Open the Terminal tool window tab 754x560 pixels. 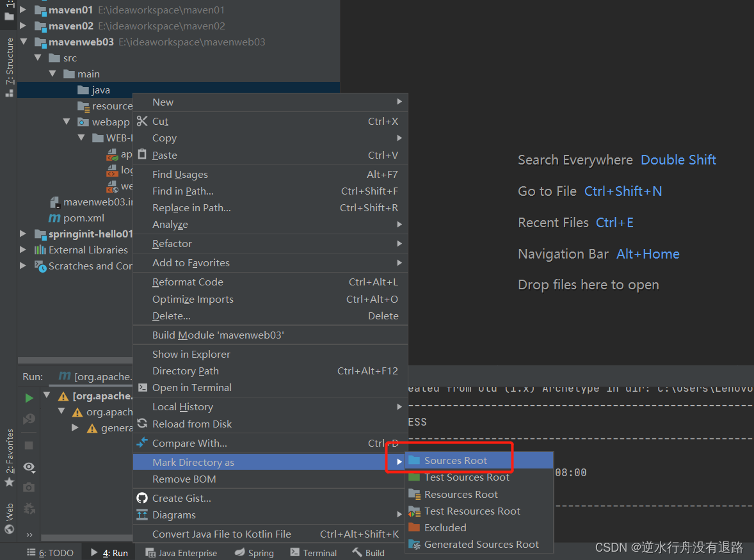click(x=314, y=553)
